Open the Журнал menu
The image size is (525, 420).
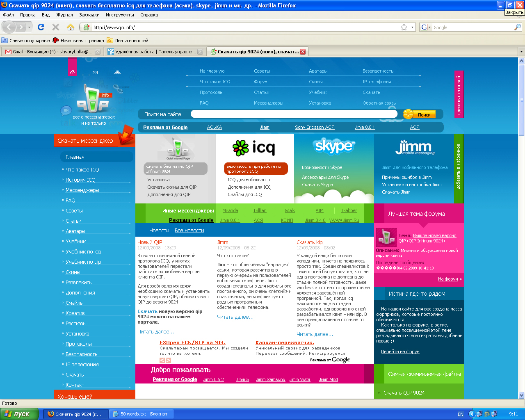(x=64, y=15)
